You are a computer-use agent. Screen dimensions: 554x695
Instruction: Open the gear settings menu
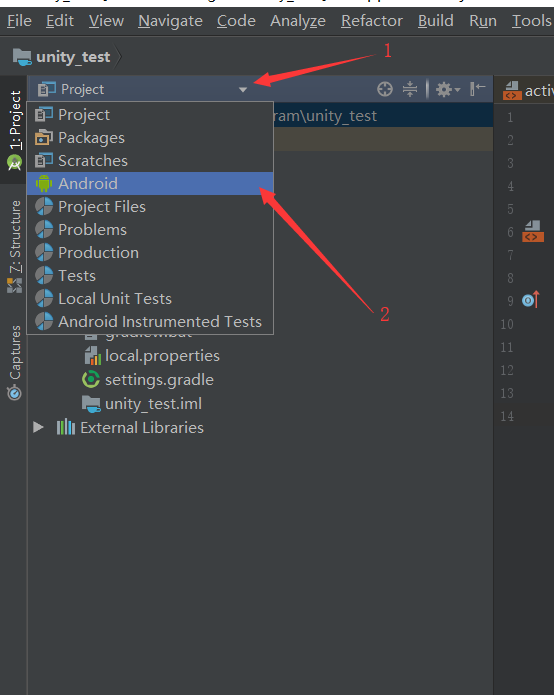coord(447,89)
